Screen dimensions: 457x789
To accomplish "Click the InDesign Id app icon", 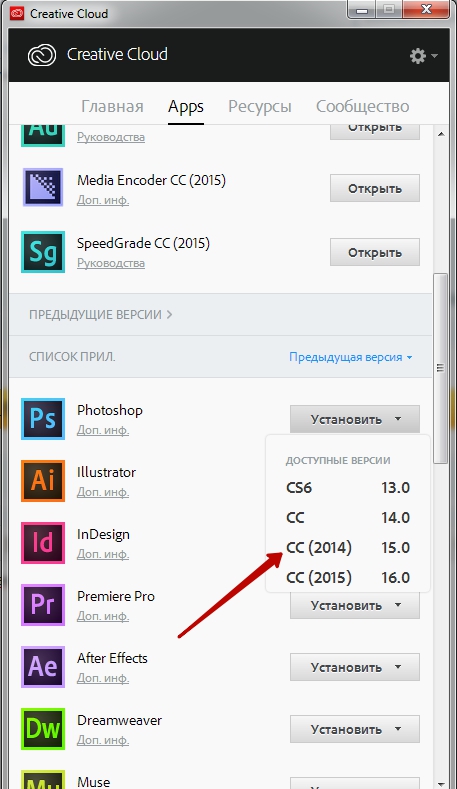I will (43, 542).
